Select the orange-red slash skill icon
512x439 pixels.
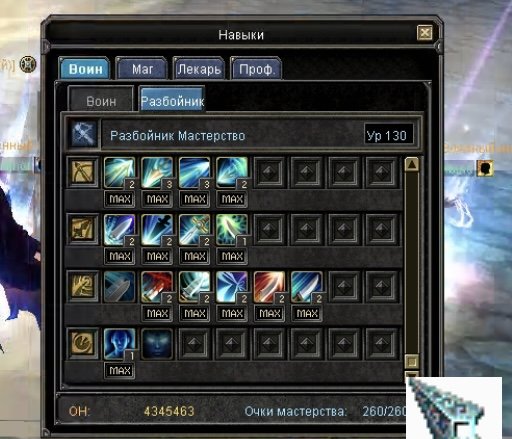pyautogui.click(x=270, y=287)
